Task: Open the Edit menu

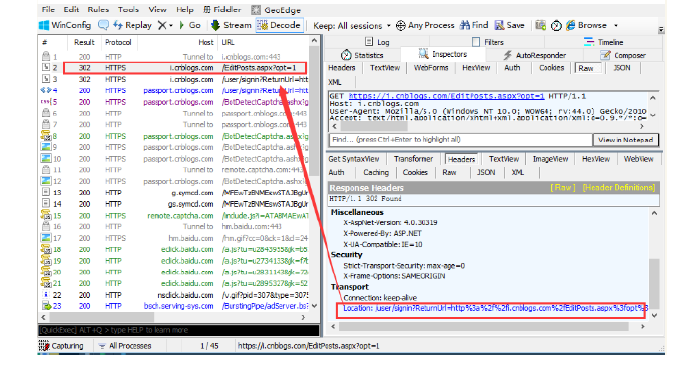Action: click(71, 9)
